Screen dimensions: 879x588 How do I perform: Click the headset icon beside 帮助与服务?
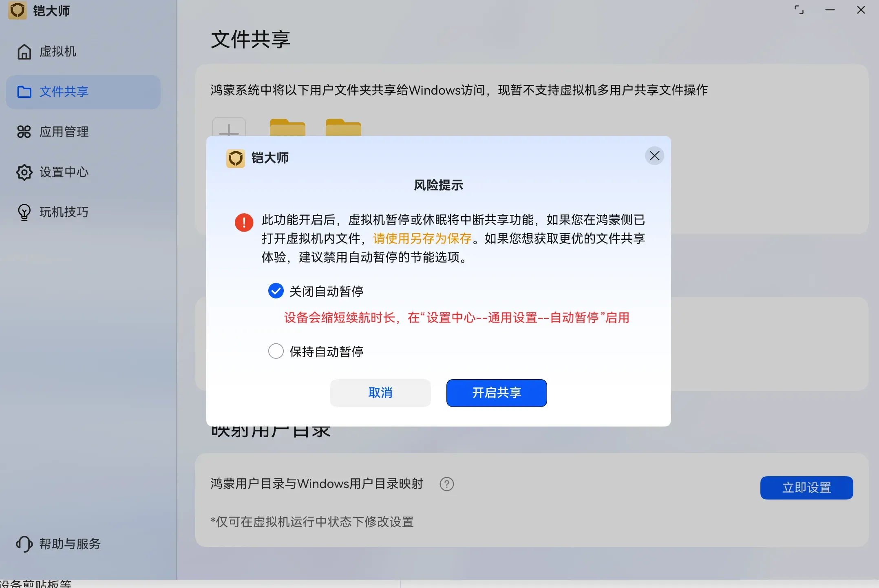(x=24, y=544)
